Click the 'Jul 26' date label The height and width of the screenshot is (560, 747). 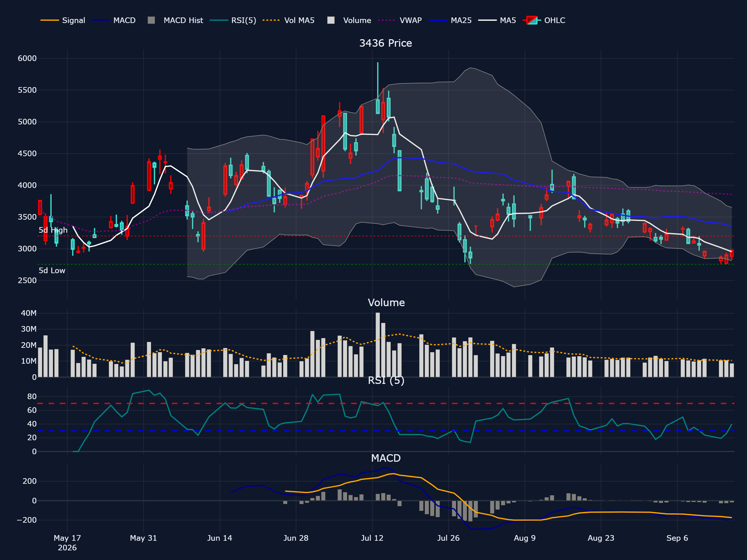[x=449, y=538]
